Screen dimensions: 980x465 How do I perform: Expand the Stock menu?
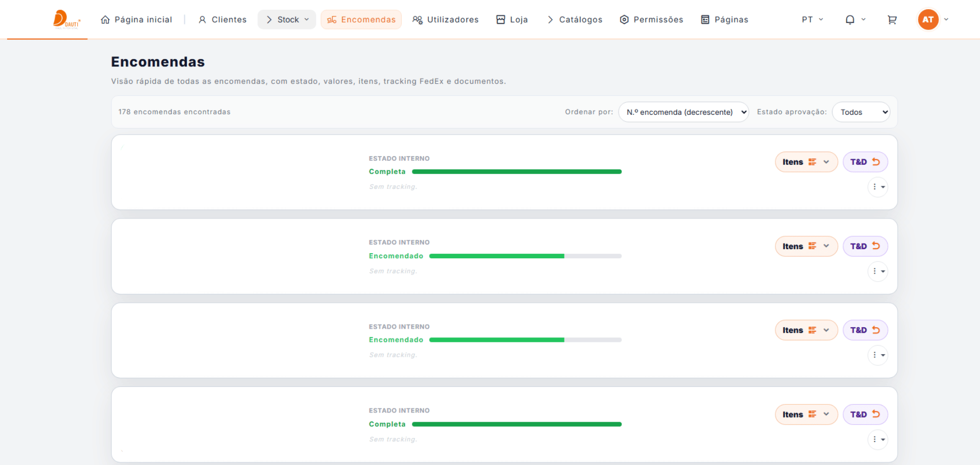coord(287,20)
